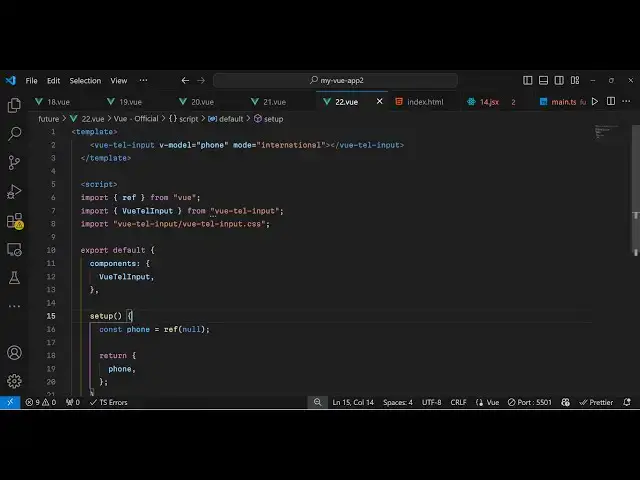Switch to the 19.vue tab

click(x=130, y=102)
